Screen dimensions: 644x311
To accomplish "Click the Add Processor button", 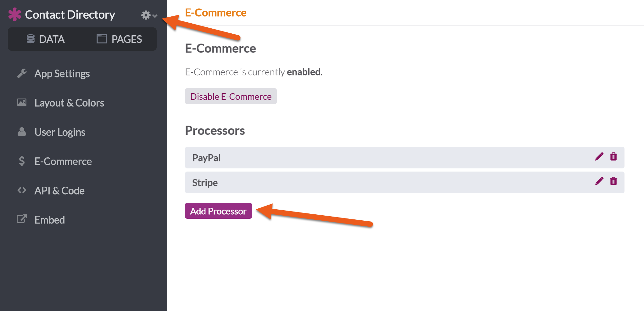I will click(x=218, y=211).
